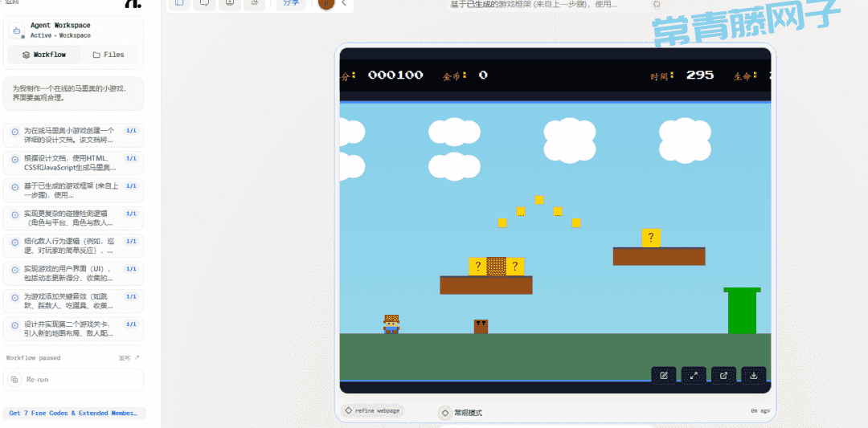Screen dimensions: 868x428
Task: Download the generated game file
Action: tap(753, 376)
